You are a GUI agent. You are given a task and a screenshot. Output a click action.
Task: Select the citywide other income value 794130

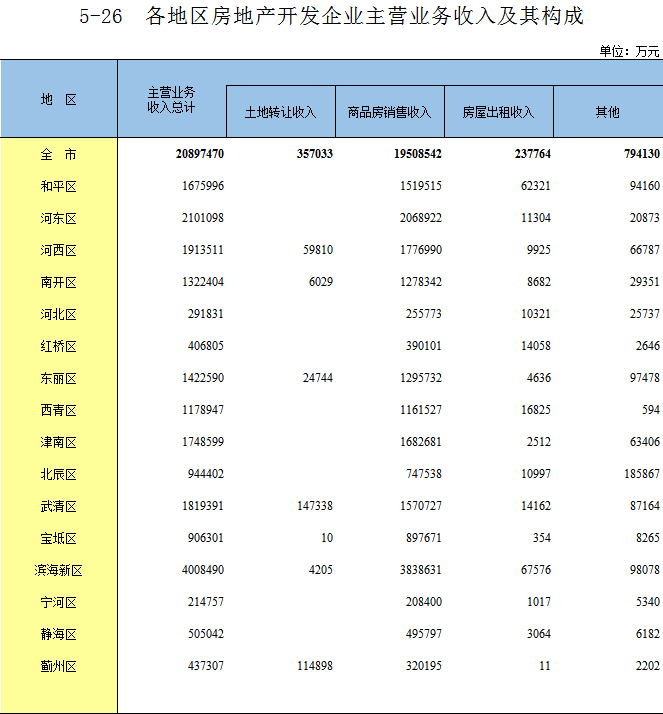click(642, 154)
